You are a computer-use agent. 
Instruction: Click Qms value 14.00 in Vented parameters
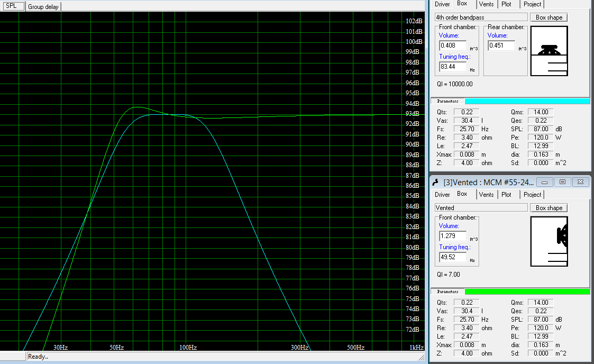coord(541,303)
